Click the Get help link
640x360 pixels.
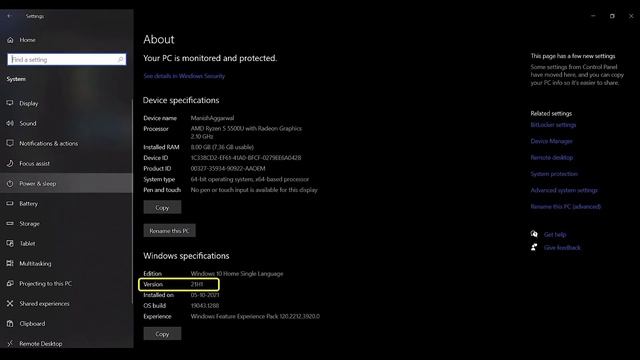(555, 234)
